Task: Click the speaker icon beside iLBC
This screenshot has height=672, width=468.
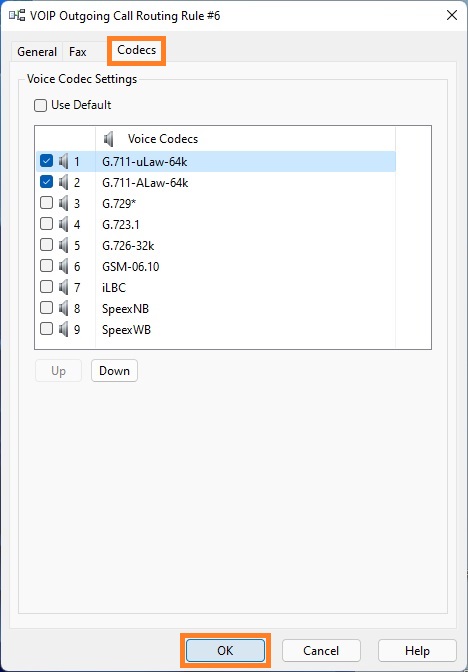Action: (x=63, y=288)
